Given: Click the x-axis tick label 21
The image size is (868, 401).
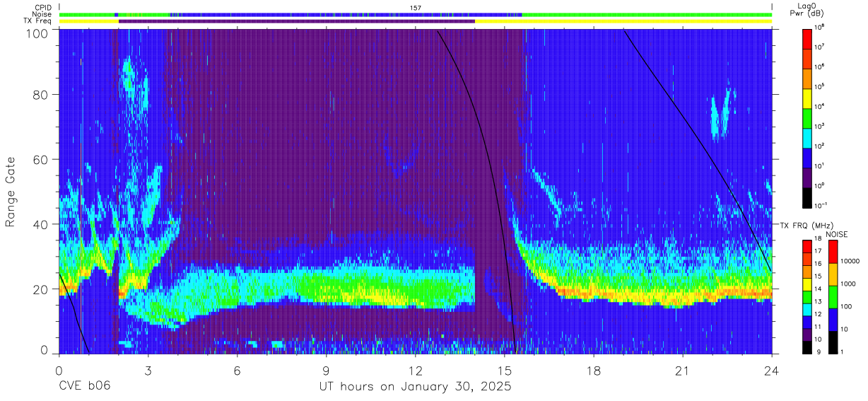Looking at the screenshot, I should click(x=683, y=371).
